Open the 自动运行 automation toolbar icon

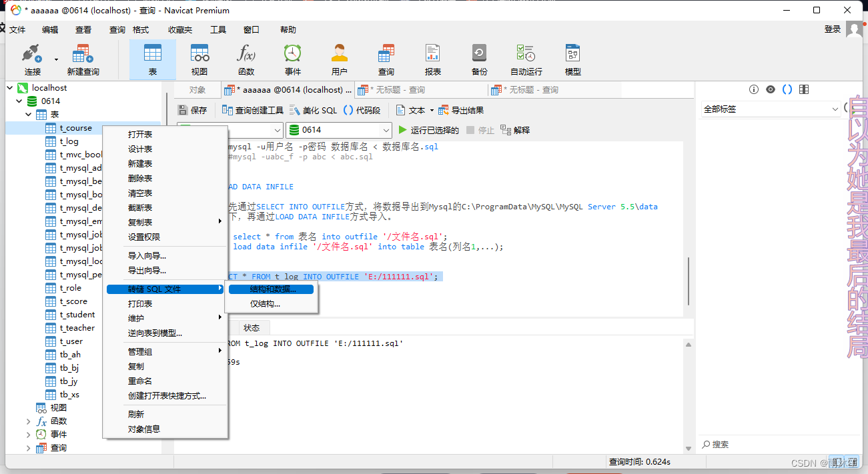526,59
